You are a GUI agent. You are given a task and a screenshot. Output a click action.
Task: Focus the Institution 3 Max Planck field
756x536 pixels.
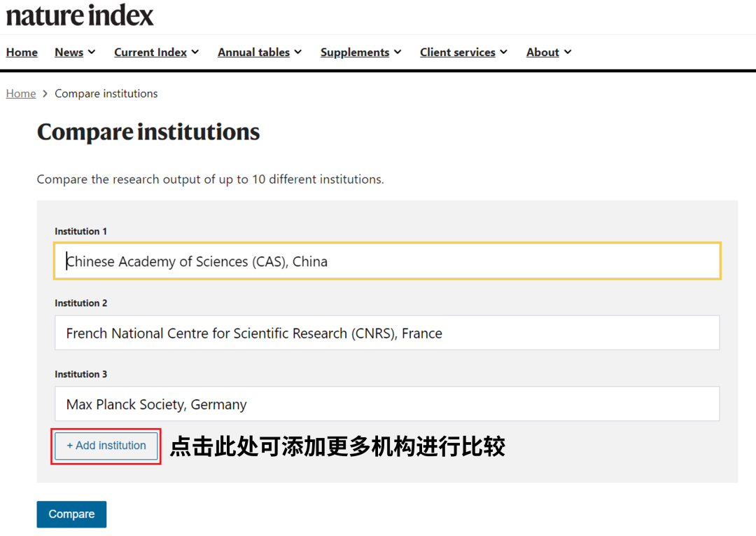pos(387,404)
